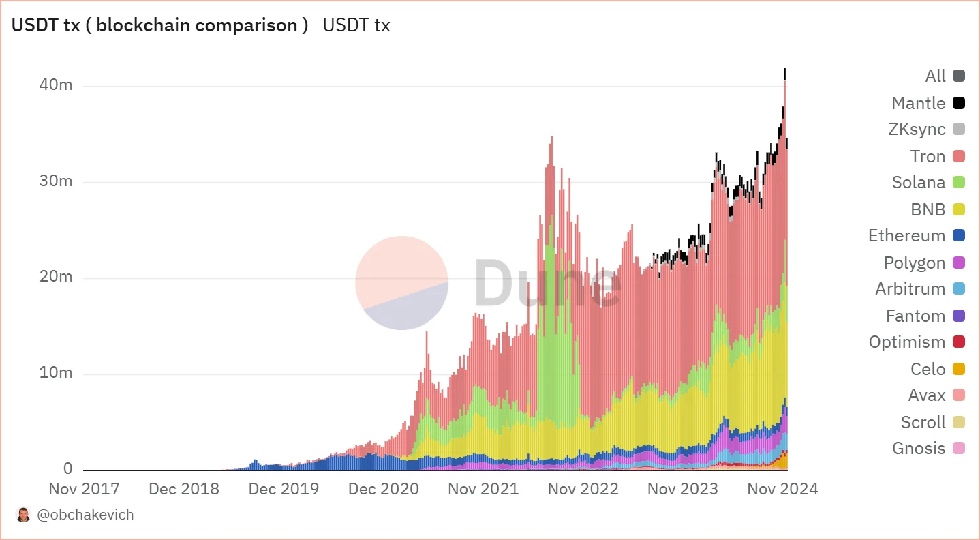980x540 pixels.
Task: Toggle the Tron series legend swatch
Action: pyautogui.click(x=959, y=156)
